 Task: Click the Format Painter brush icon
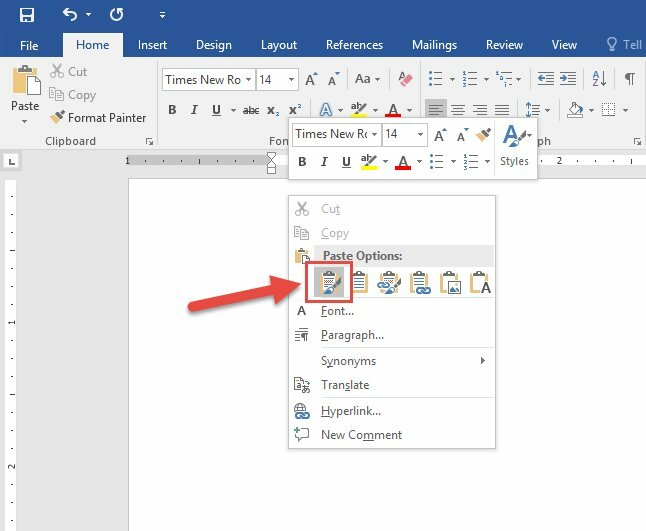click(x=58, y=117)
